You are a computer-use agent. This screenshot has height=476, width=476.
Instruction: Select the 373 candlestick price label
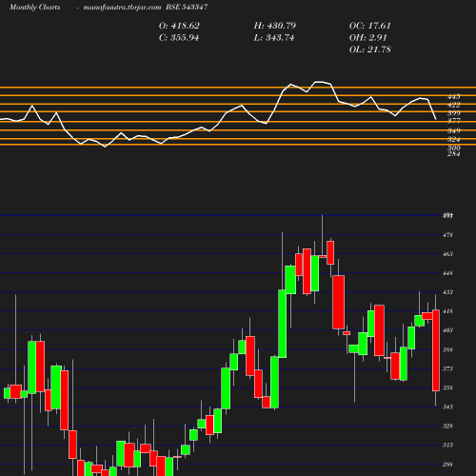pos(447,369)
